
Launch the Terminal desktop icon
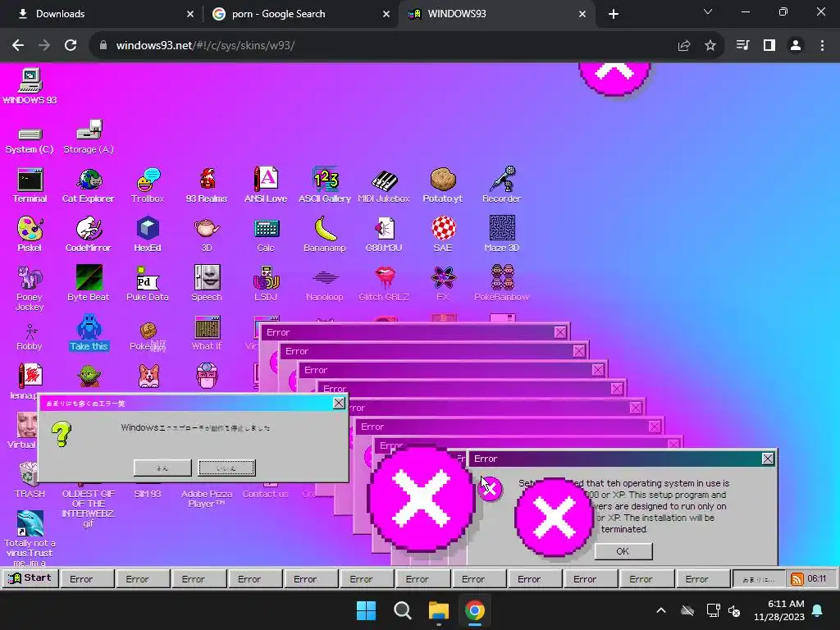pyautogui.click(x=30, y=185)
